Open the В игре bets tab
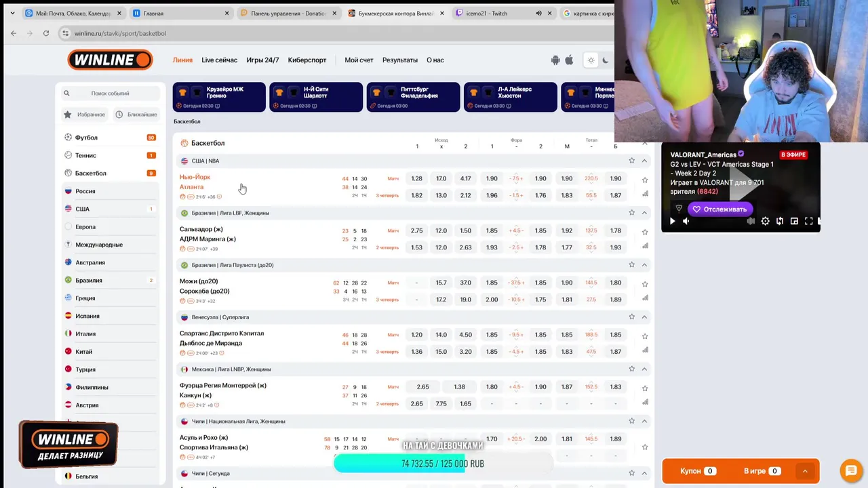The height and width of the screenshot is (488, 868). [764, 471]
